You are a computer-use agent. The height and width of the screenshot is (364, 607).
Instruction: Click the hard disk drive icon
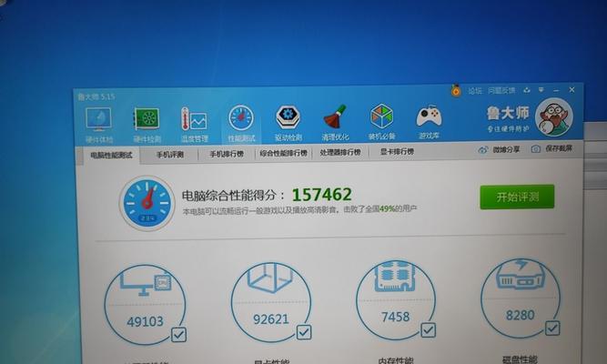coord(521,275)
